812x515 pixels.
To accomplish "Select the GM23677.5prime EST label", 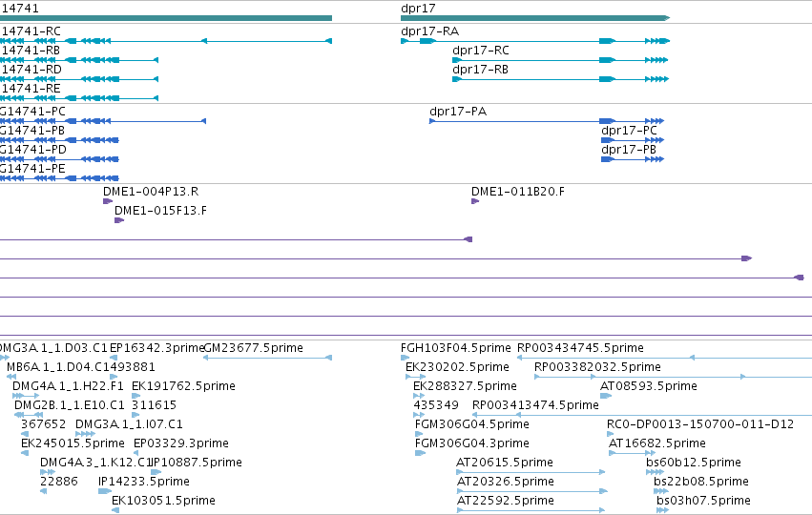I will point(254,348).
